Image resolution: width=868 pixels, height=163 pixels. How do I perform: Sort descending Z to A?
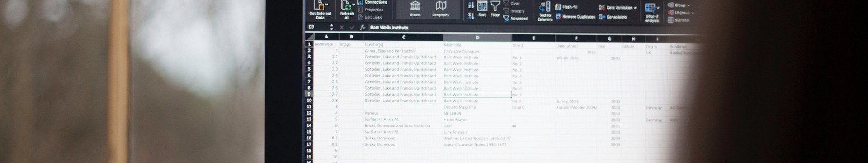(x=471, y=16)
